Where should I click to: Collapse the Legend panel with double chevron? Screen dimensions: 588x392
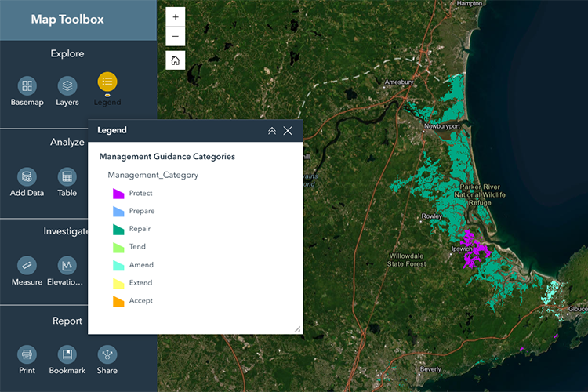(x=272, y=131)
